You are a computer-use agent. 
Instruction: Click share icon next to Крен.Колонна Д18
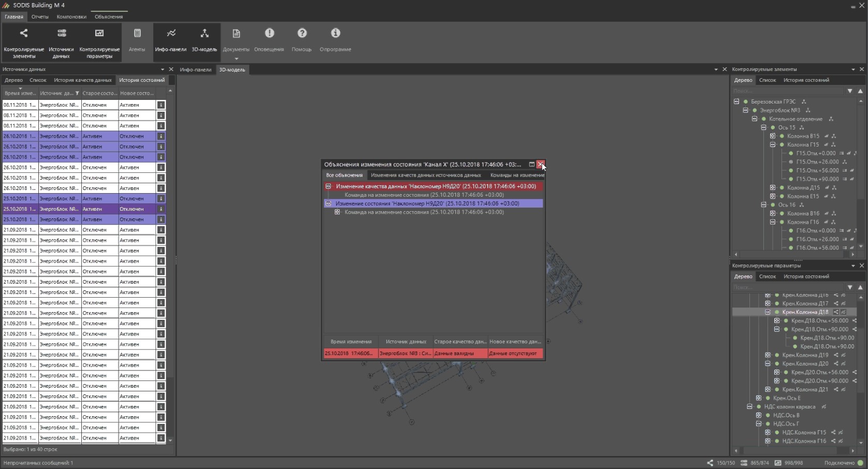coord(836,312)
